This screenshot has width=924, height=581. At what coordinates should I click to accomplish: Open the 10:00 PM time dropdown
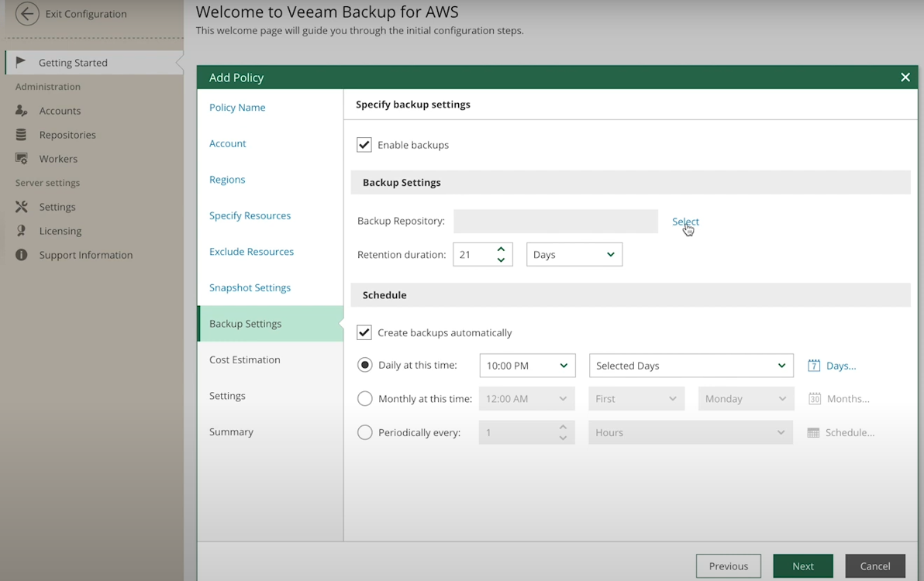coord(527,366)
